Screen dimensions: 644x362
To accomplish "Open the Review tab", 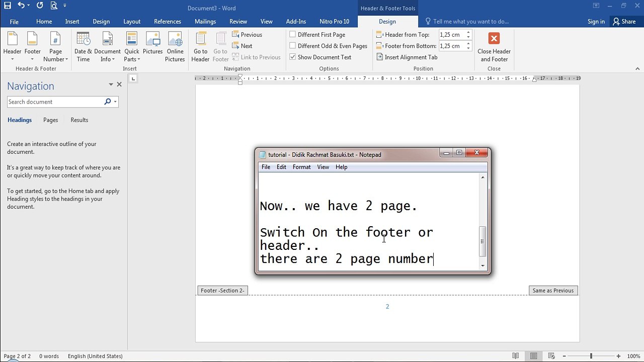I will [238, 22].
